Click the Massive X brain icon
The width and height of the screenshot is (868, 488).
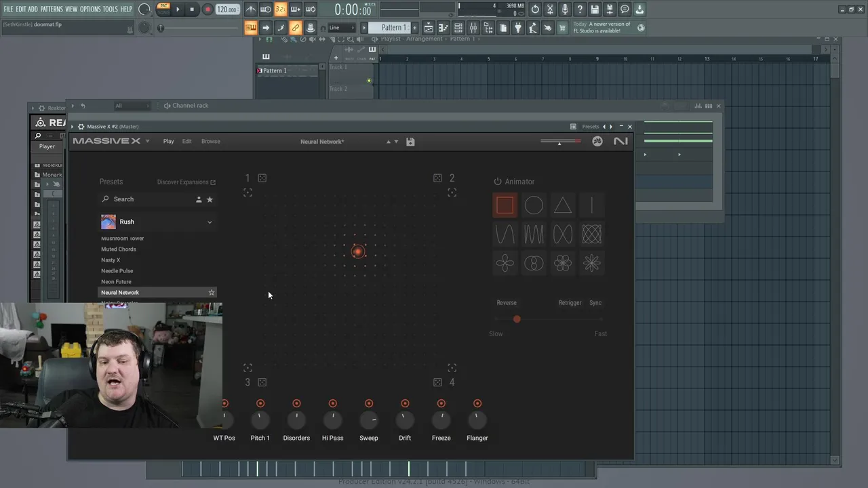point(597,141)
